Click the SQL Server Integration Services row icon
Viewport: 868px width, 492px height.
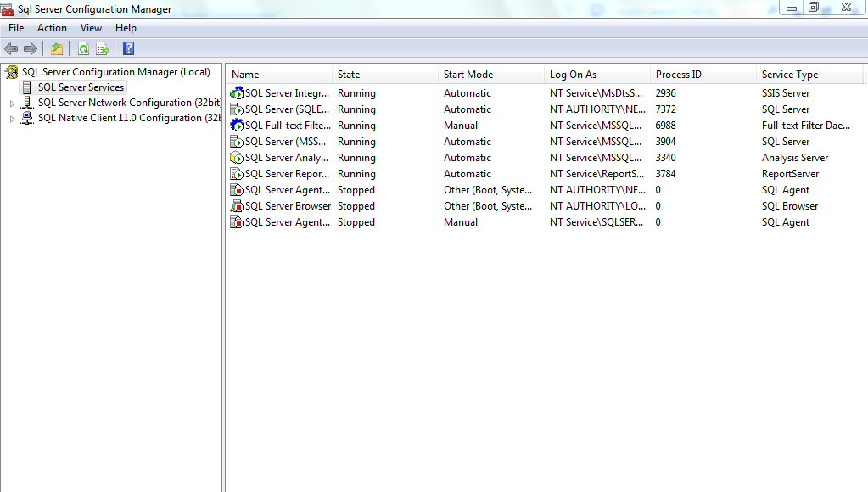pyautogui.click(x=237, y=93)
